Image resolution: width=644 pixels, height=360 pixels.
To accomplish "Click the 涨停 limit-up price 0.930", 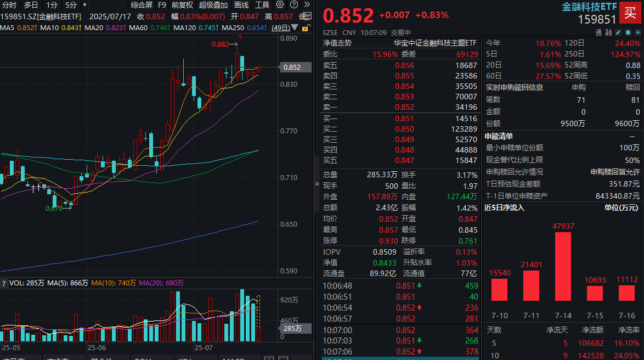I will (388, 241).
